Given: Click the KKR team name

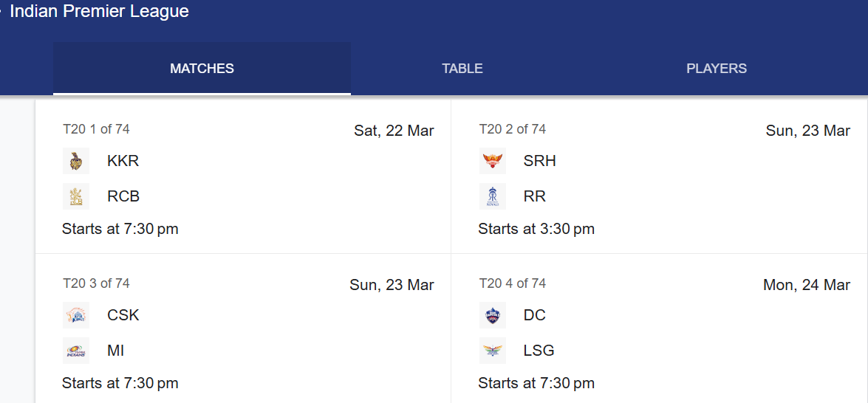Looking at the screenshot, I should 123,161.
